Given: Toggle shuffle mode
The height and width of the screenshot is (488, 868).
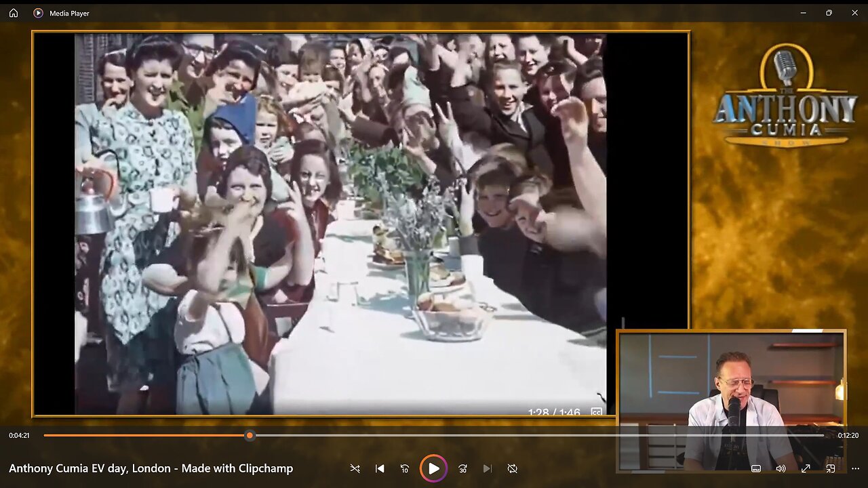Looking at the screenshot, I should (x=355, y=468).
